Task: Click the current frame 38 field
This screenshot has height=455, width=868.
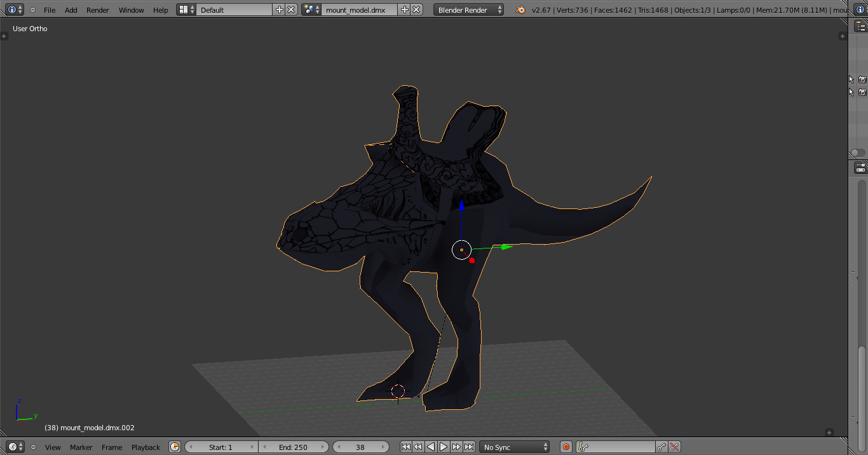Action: click(x=360, y=447)
